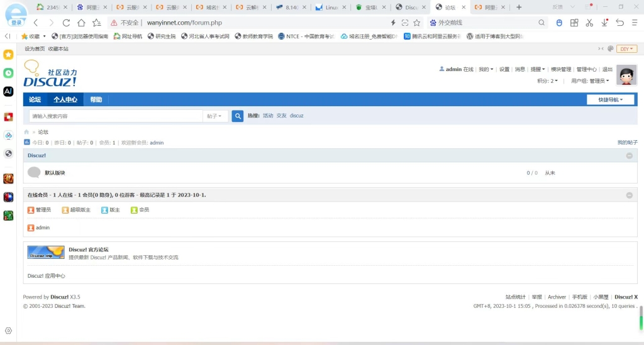Click inside the forum search input field
Screen dimensions: 644x345
coord(116,116)
